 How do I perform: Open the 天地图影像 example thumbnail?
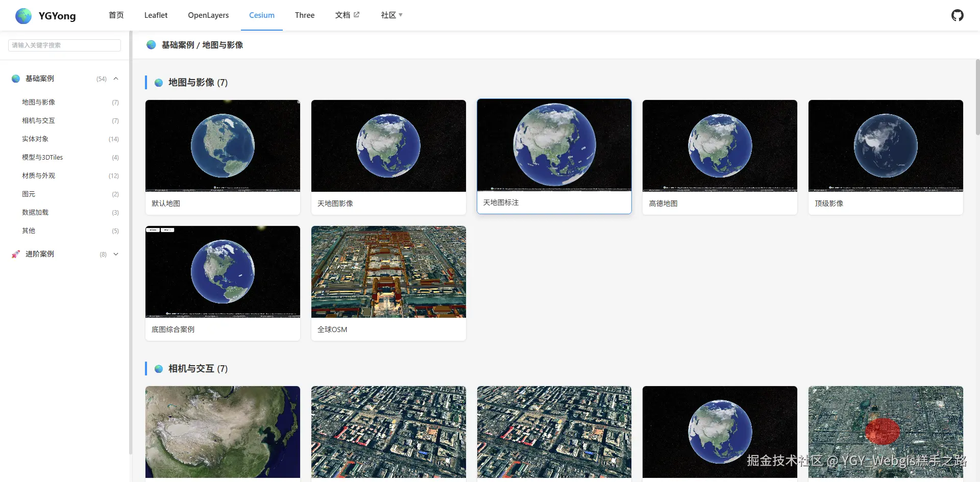click(388, 146)
